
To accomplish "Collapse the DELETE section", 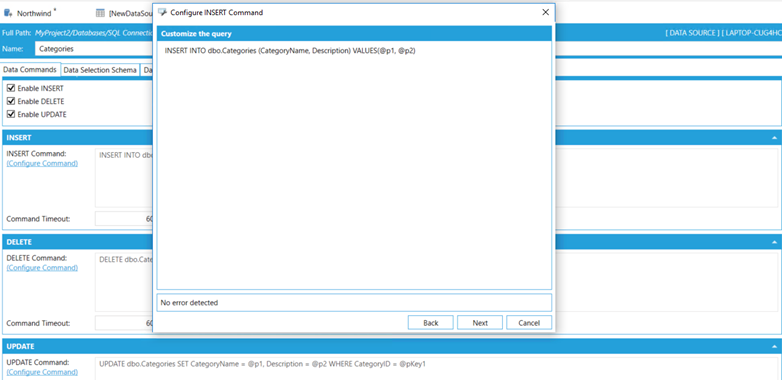I will pos(774,242).
